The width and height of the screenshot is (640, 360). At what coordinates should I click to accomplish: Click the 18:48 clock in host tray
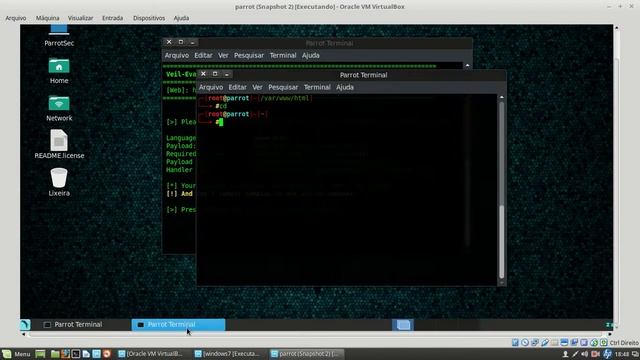(622, 354)
